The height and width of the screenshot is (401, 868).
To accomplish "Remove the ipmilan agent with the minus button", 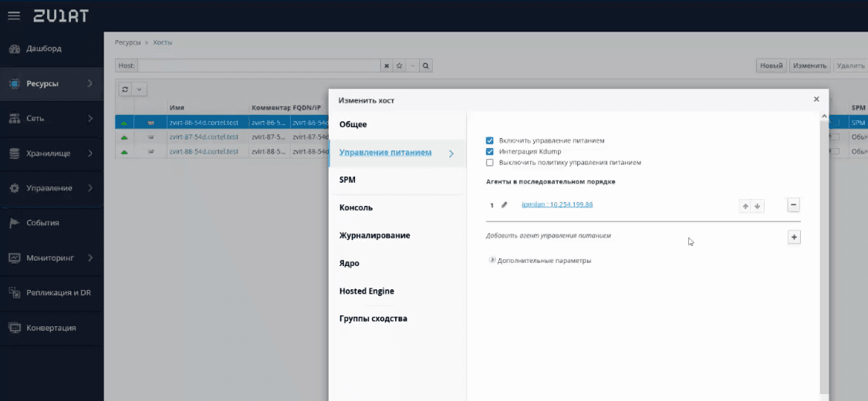I will click(793, 205).
